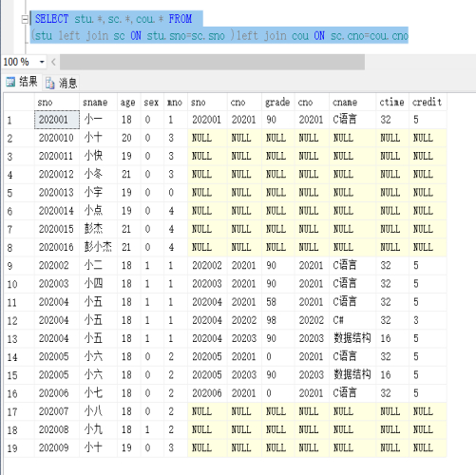Click the editor horizontal scrollbar thumb
This screenshot has height=475, width=476.
pos(212,62)
